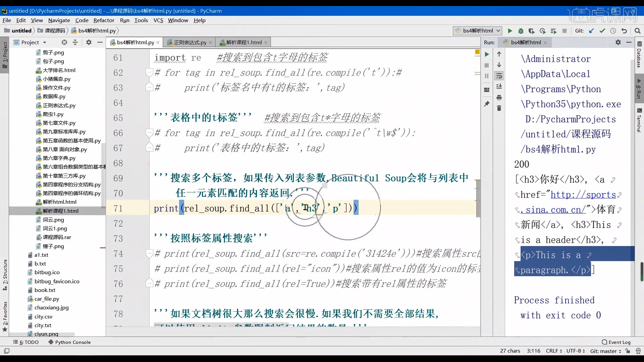Click down arrow in Run panel stack trace
This screenshot has width=644, height=362.
[499, 65]
